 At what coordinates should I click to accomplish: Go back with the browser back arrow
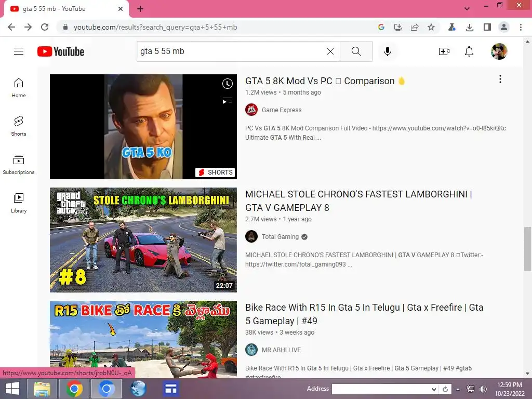11,27
